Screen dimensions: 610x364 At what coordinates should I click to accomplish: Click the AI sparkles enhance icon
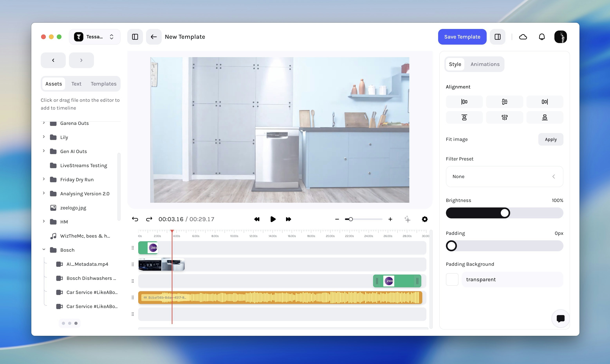tap(407, 219)
